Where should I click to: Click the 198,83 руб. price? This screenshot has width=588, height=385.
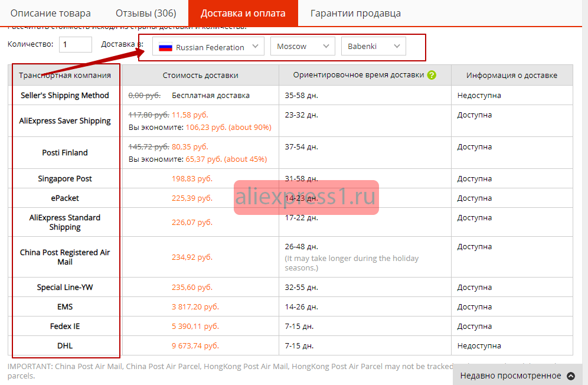(x=192, y=178)
